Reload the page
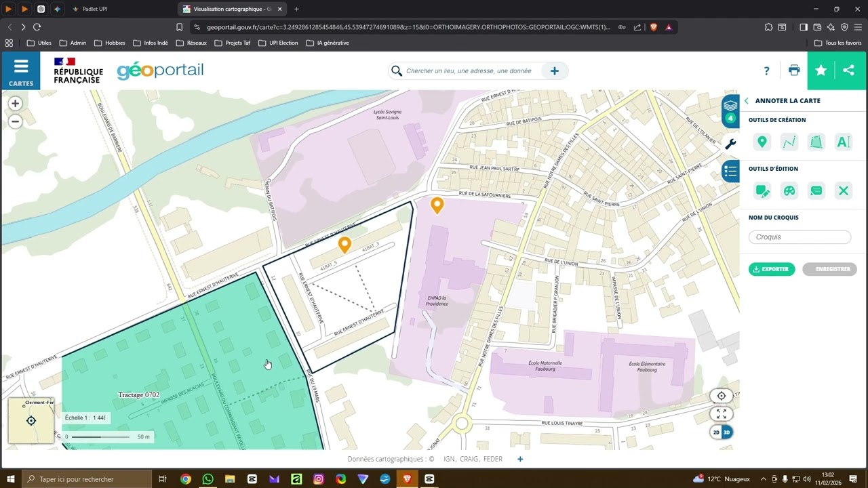The height and width of the screenshot is (488, 868). click(x=37, y=27)
